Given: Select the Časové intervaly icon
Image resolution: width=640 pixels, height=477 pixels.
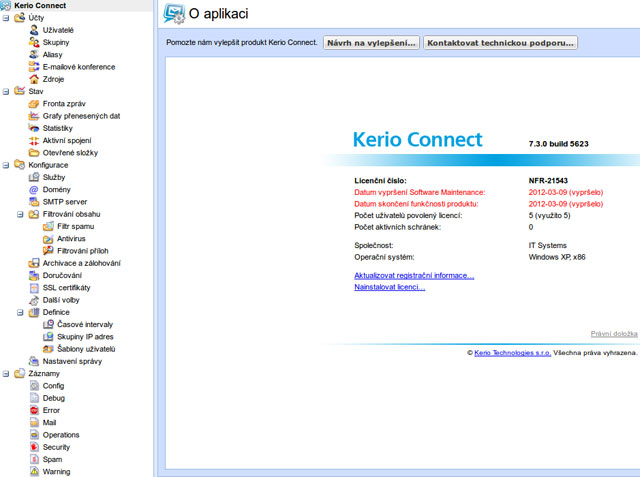Looking at the screenshot, I should coord(49,324).
